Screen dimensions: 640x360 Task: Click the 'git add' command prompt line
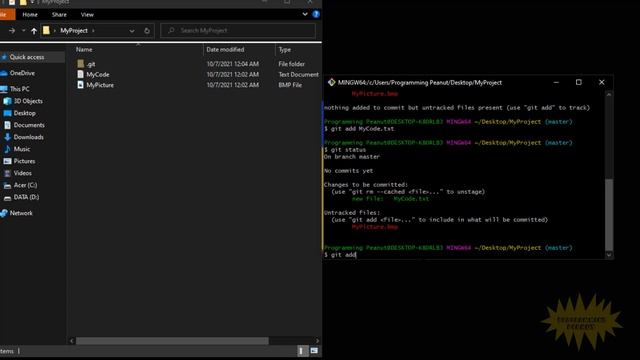340,255
